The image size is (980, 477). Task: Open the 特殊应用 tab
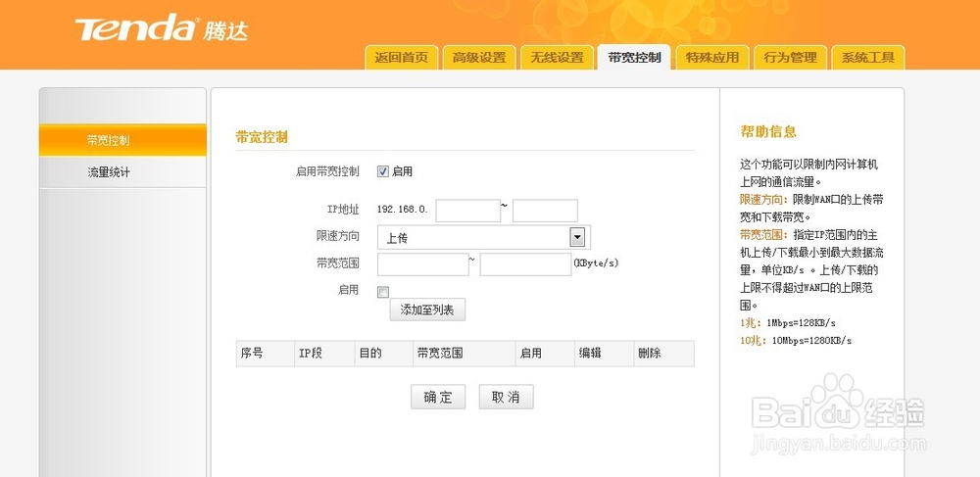pos(711,58)
